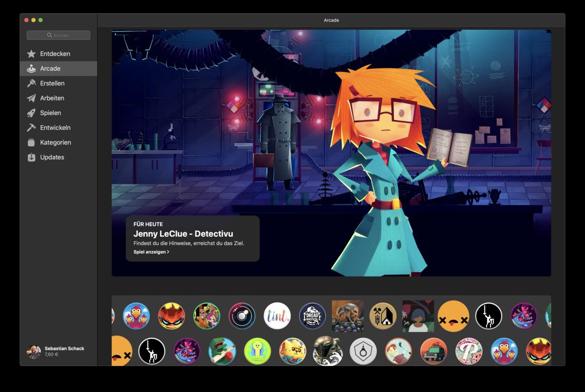Image resolution: width=585 pixels, height=392 pixels.
Task: Open Spielen via the rocket icon
Action: pos(31,113)
